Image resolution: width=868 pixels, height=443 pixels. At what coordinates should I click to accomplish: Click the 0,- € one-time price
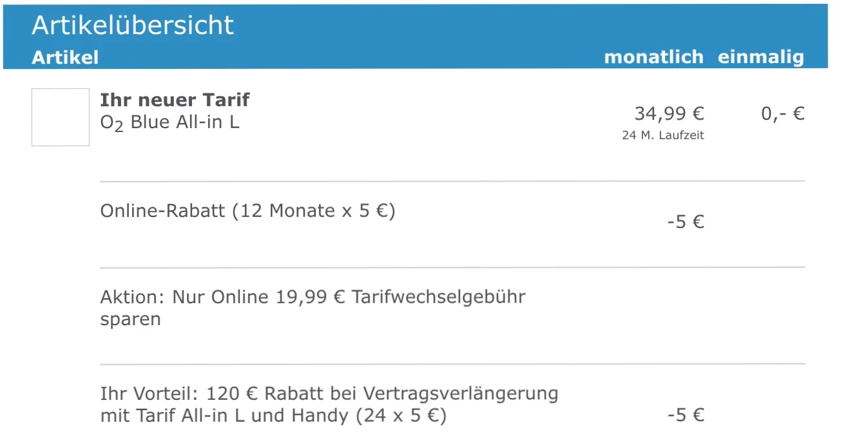tap(782, 114)
